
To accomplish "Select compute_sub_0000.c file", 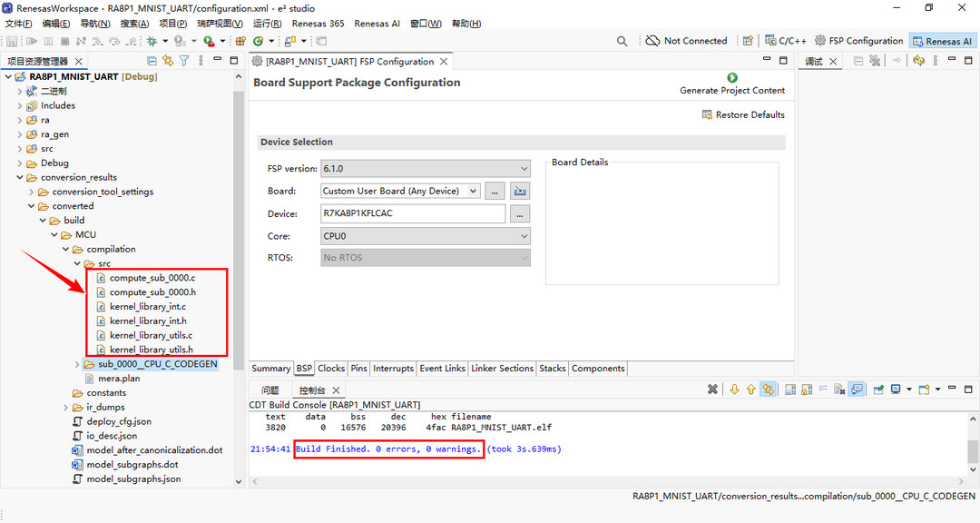I will pyautogui.click(x=152, y=278).
